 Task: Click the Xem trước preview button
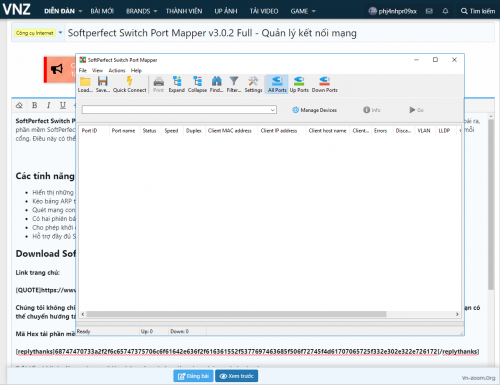point(237,376)
